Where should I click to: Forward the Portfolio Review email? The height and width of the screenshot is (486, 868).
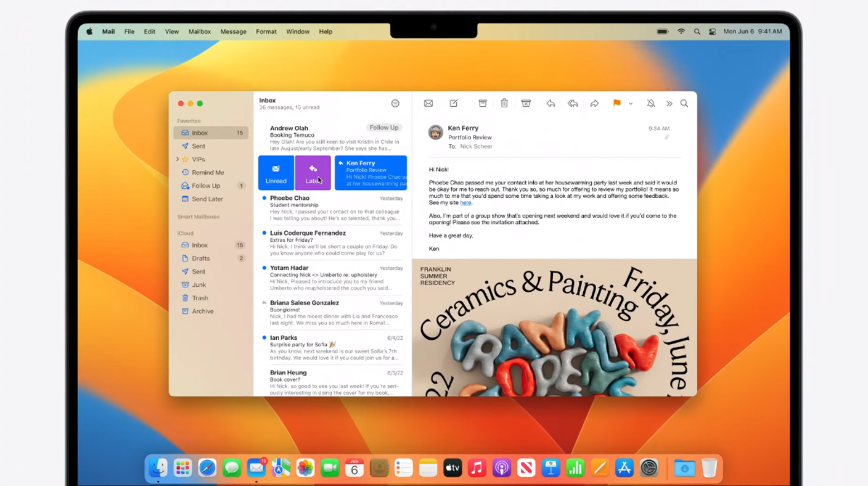click(594, 104)
